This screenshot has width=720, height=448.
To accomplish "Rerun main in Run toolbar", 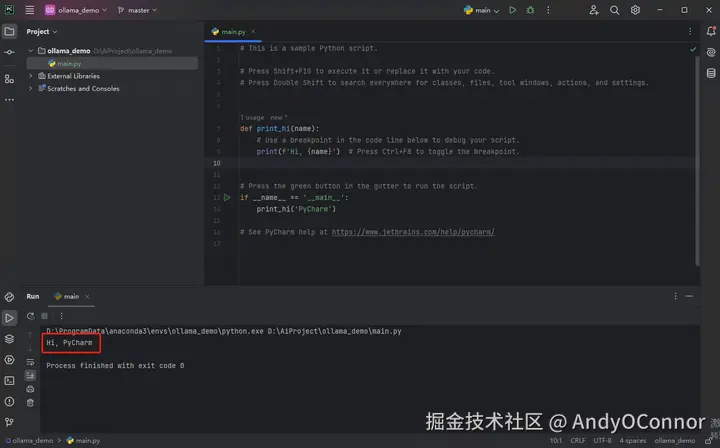I will click(x=30, y=316).
